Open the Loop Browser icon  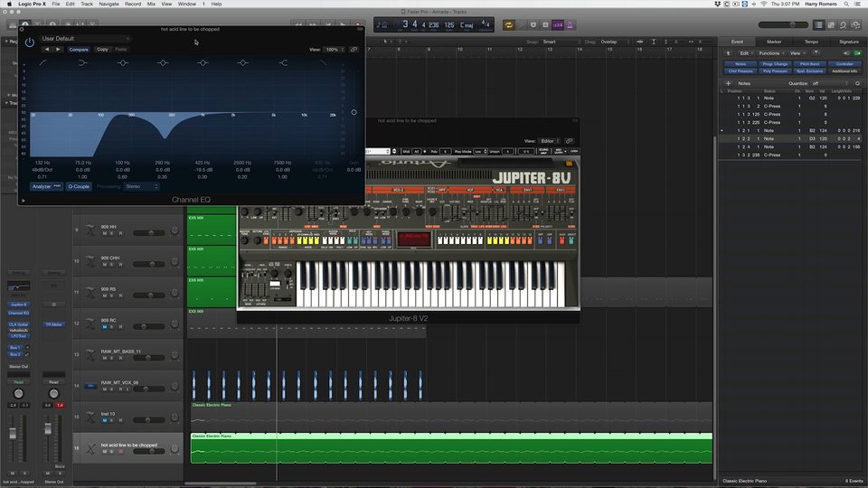point(843,25)
